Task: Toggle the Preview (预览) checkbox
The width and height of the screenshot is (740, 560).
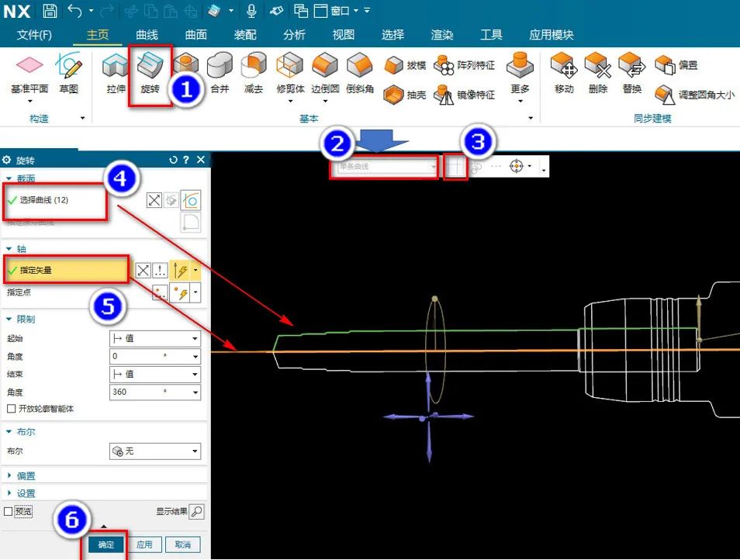Action: coord(8,511)
